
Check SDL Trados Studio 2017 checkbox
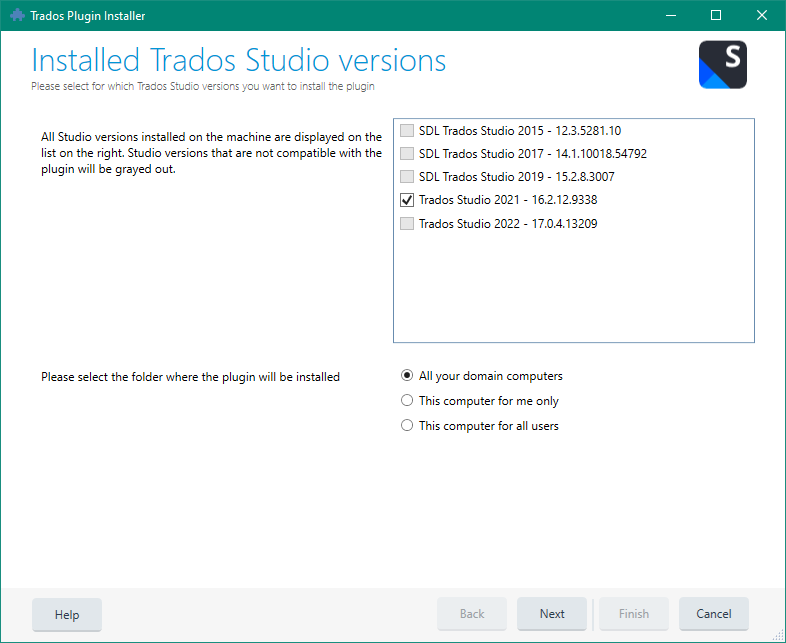tap(407, 153)
